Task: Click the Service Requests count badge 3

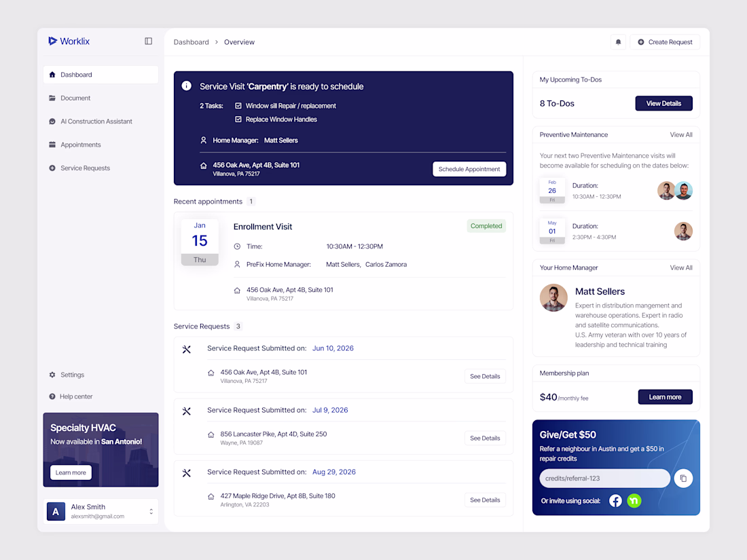Action: (x=238, y=326)
